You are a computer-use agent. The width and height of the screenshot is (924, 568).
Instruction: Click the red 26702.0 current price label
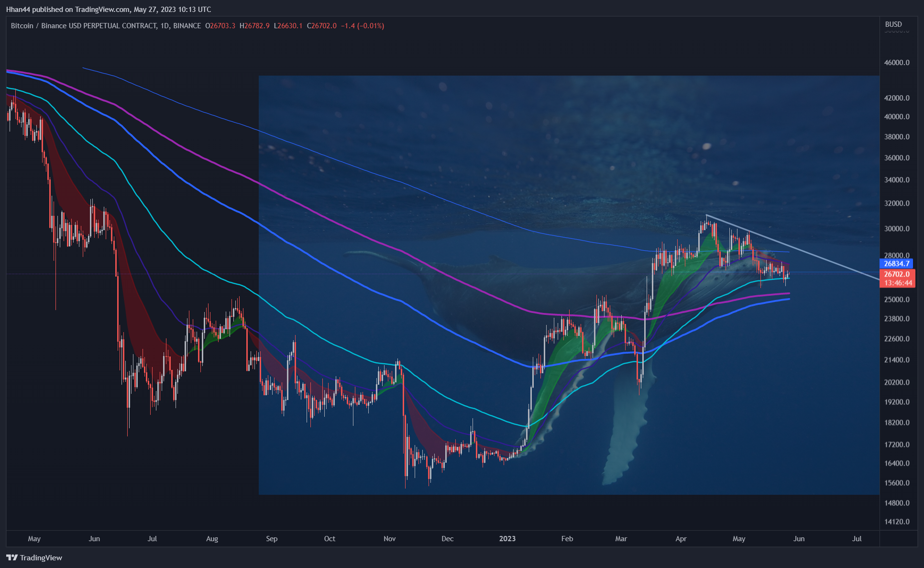[x=897, y=274]
